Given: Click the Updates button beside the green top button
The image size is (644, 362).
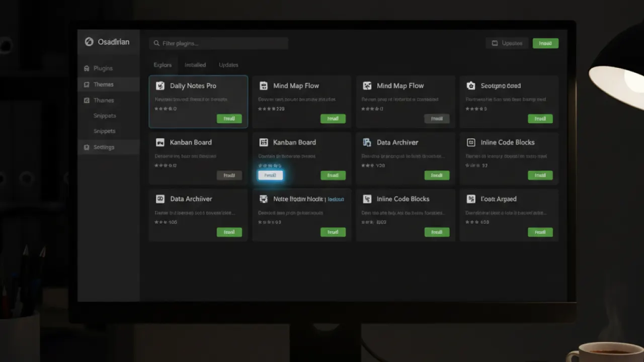Looking at the screenshot, I should tap(507, 43).
